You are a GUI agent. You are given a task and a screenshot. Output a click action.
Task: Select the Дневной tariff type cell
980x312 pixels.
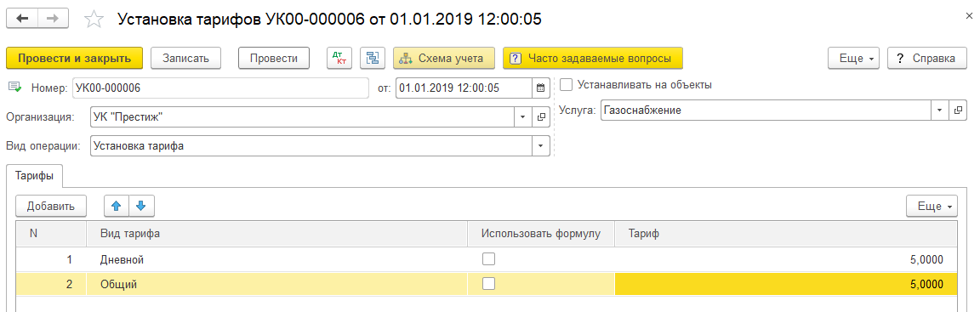(x=276, y=260)
